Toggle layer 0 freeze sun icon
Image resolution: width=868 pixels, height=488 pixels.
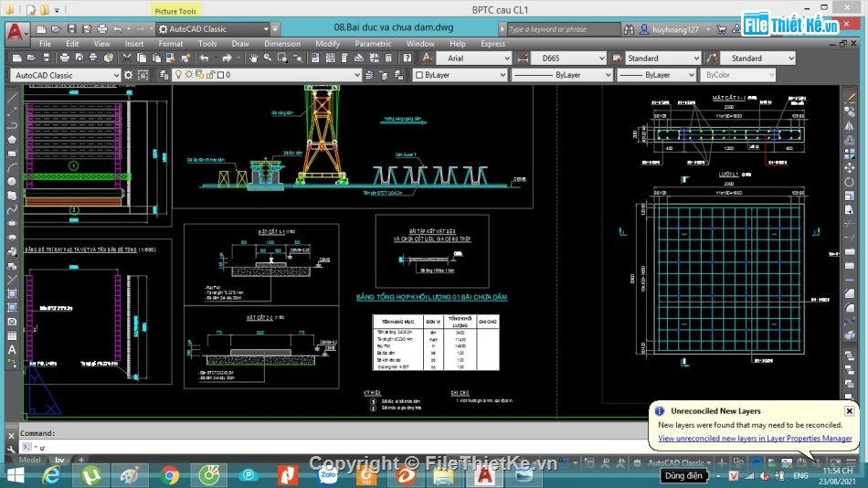(x=189, y=74)
